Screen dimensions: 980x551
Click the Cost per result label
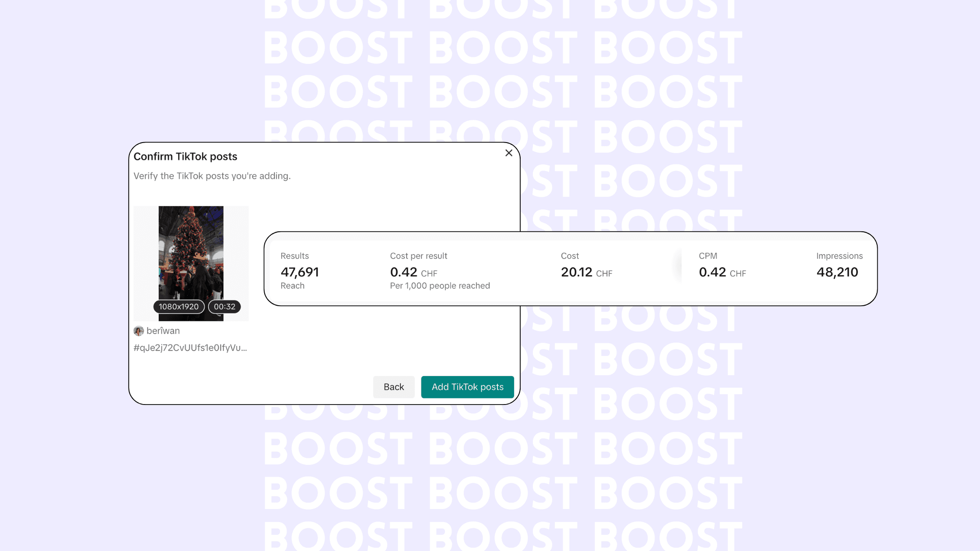418,256
